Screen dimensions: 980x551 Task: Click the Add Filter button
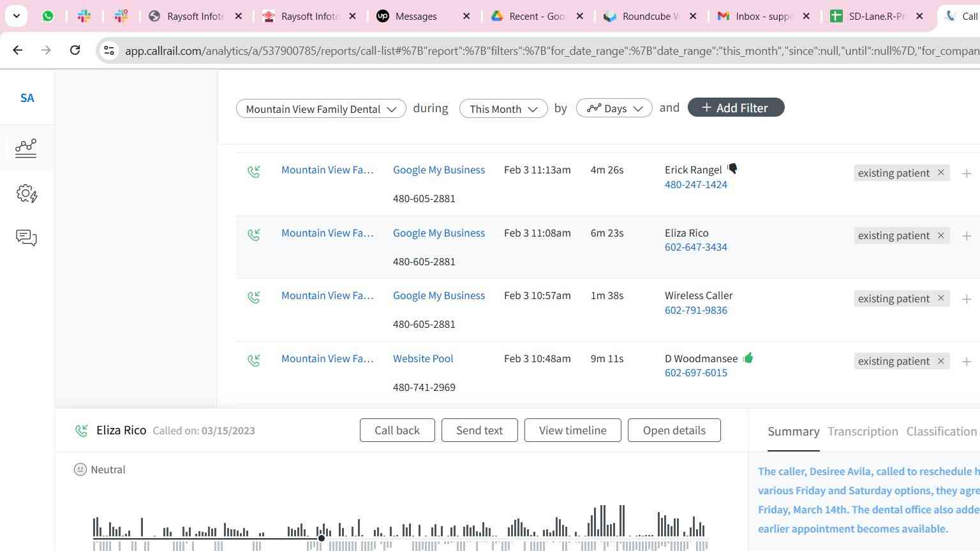[736, 108]
